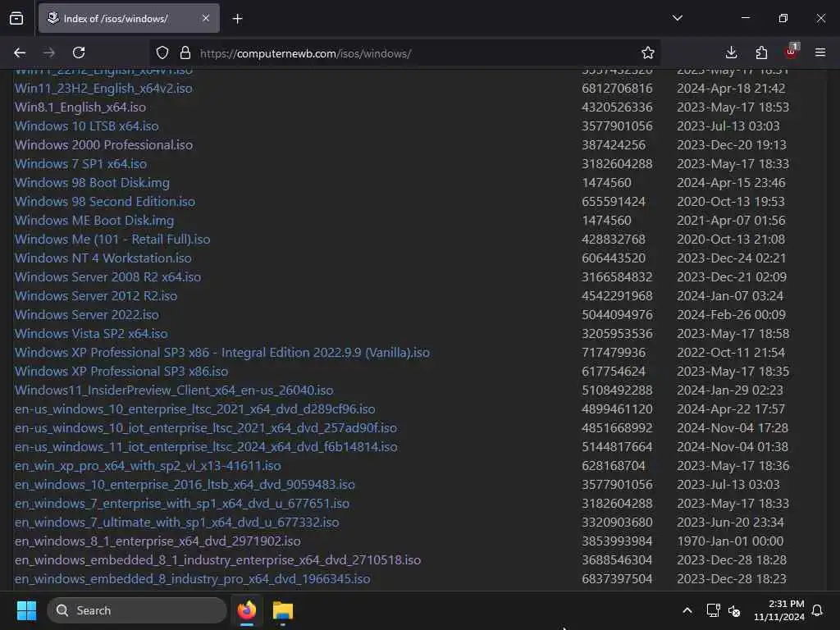This screenshot has height=630, width=840.
Task: Reload the current page
Action: point(79,52)
